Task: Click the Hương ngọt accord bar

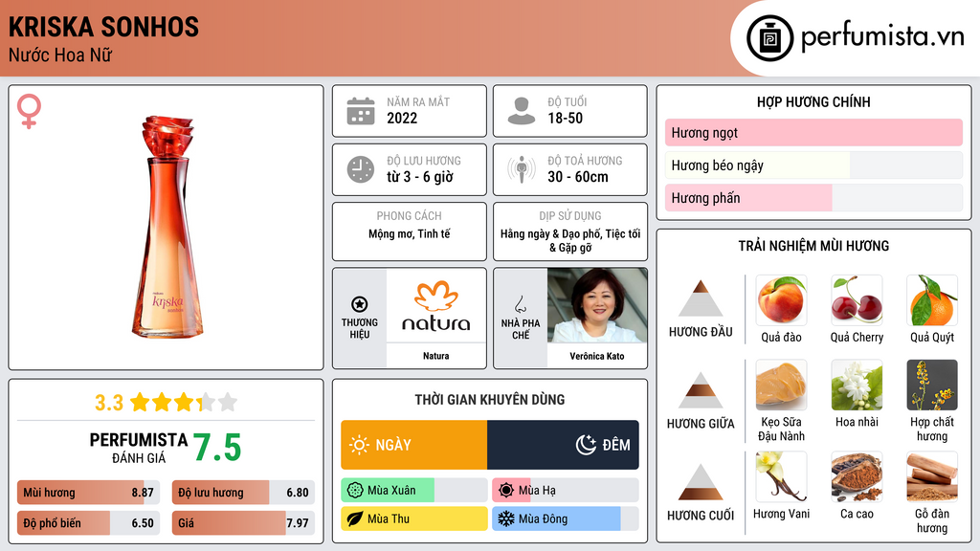Action: tap(813, 132)
